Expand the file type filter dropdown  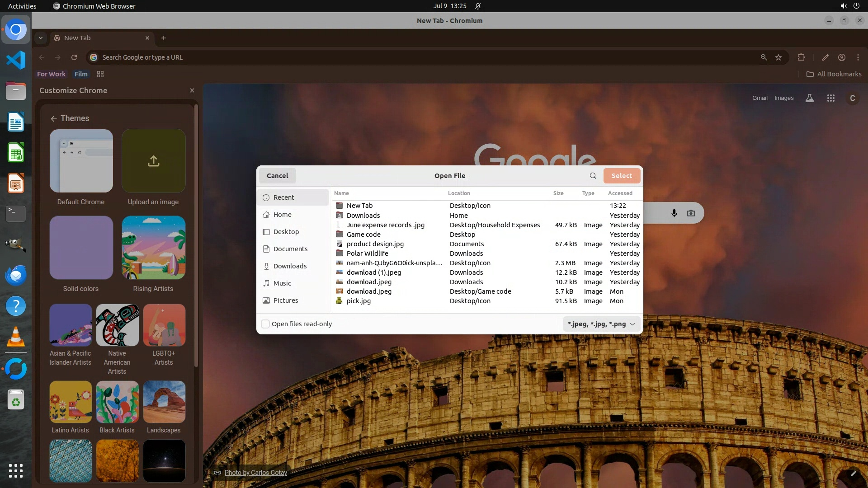[x=601, y=324]
